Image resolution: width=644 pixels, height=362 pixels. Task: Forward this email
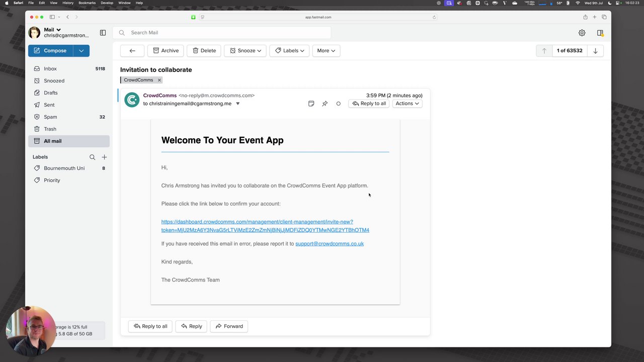click(x=229, y=326)
